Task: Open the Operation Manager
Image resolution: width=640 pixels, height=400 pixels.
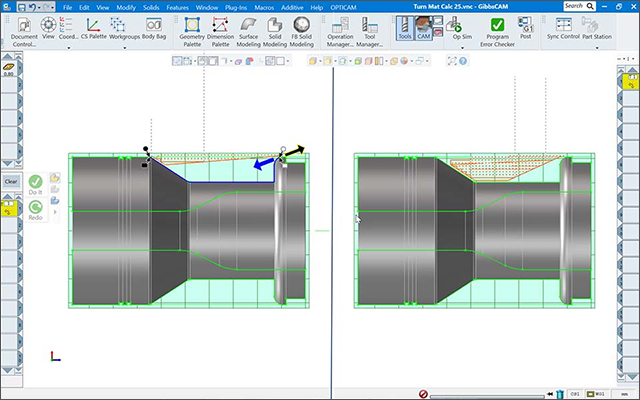Action: [x=341, y=27]
